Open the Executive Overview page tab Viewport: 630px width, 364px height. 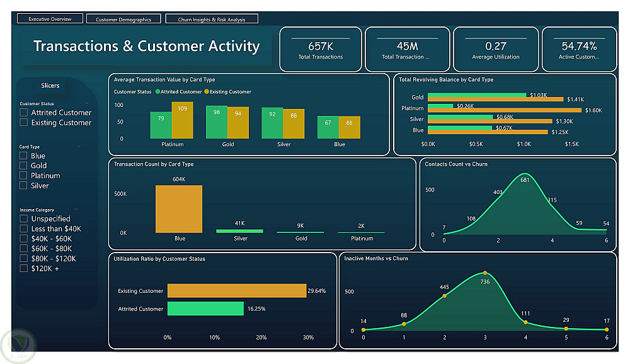click(x=50, y=19)
